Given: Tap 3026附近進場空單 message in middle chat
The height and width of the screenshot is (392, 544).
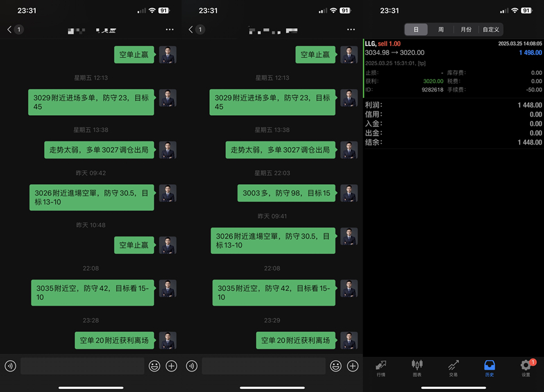Looking at the screenshot, I should (273, 241).
